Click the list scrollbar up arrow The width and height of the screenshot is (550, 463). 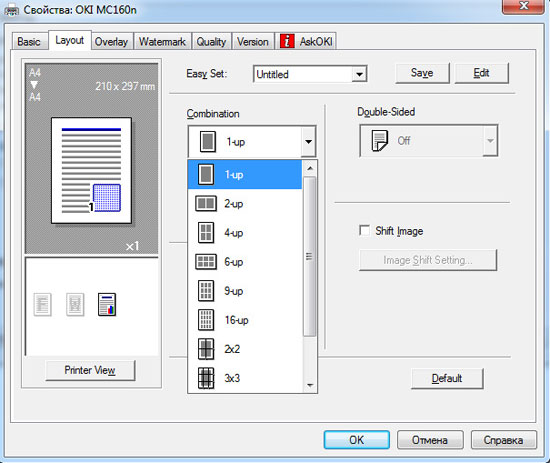pos(310,168)
